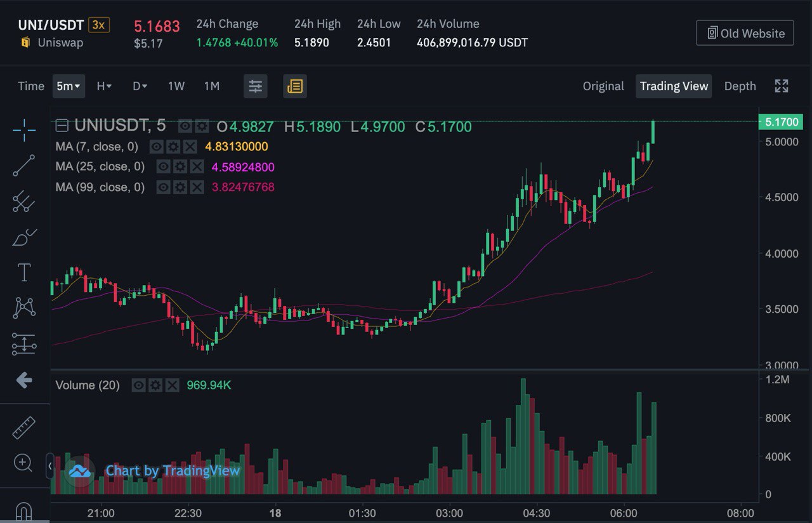Click the zoom in magnifier tool
The height and width of the screenshot is (523, 812).
click(23, 463)
